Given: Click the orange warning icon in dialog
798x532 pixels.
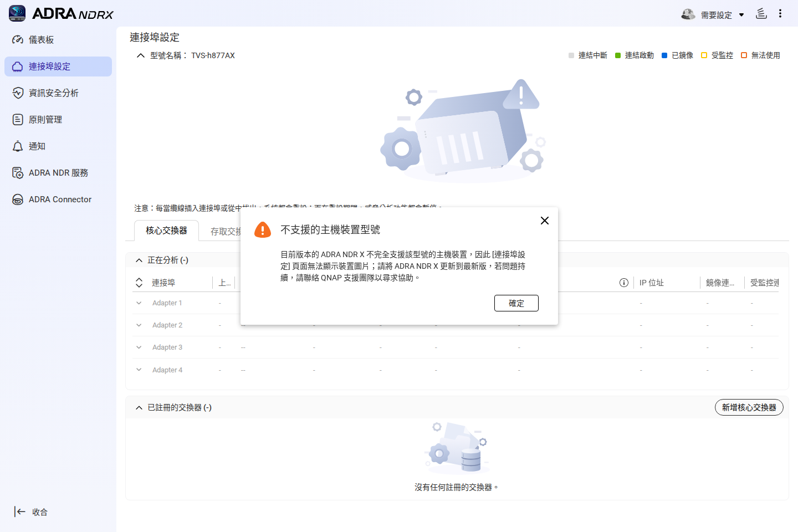Looking at the screenshot, I should click(x=263, y=230).
